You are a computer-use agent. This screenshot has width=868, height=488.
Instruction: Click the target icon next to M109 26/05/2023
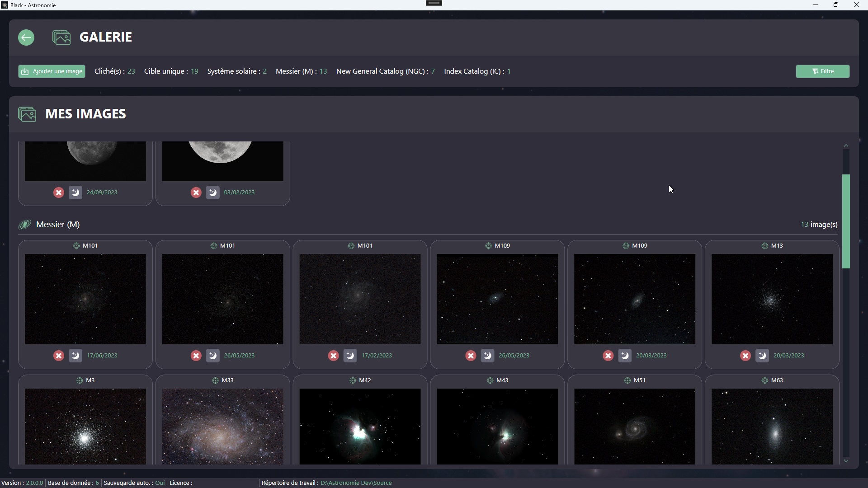[x=488, y=246]
